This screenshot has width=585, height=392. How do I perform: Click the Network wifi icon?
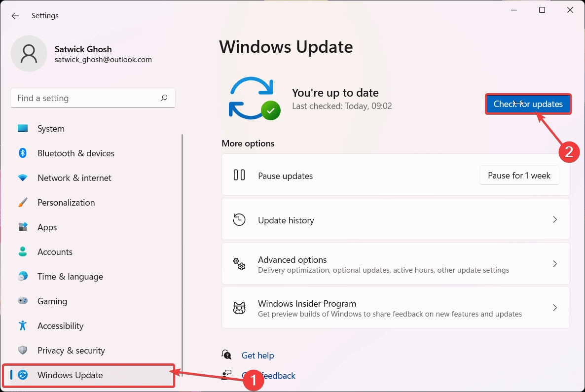pyautogui.click(x=23, y=178)
